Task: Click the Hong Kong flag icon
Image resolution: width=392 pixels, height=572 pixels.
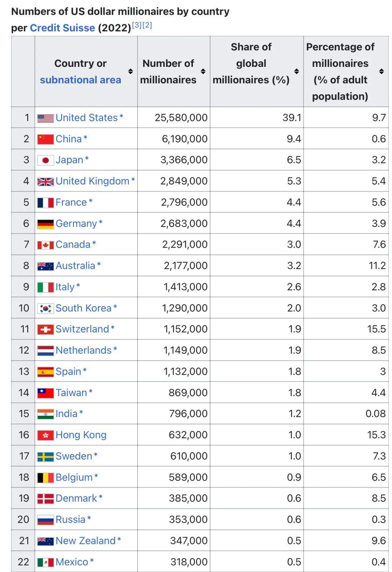Action: coord(45,435)
